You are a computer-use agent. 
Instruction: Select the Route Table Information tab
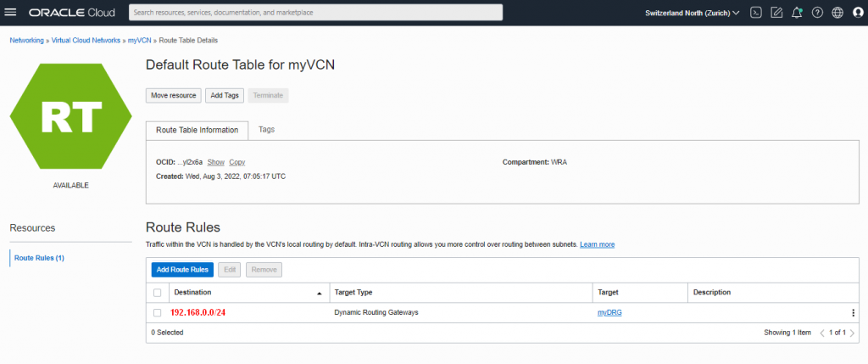(x=197, y=130)
